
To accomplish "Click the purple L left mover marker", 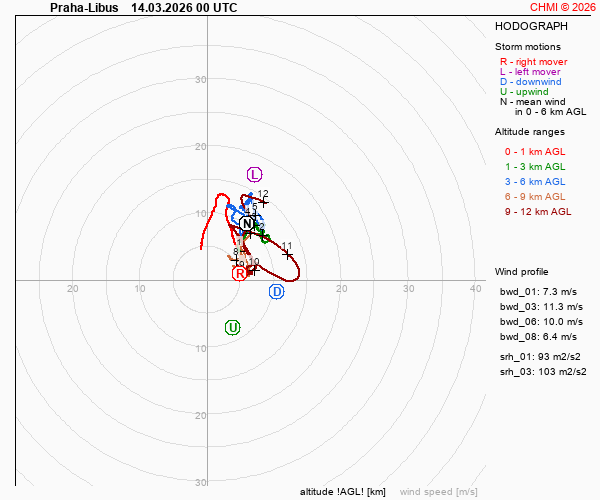I will tap(254, 175).
